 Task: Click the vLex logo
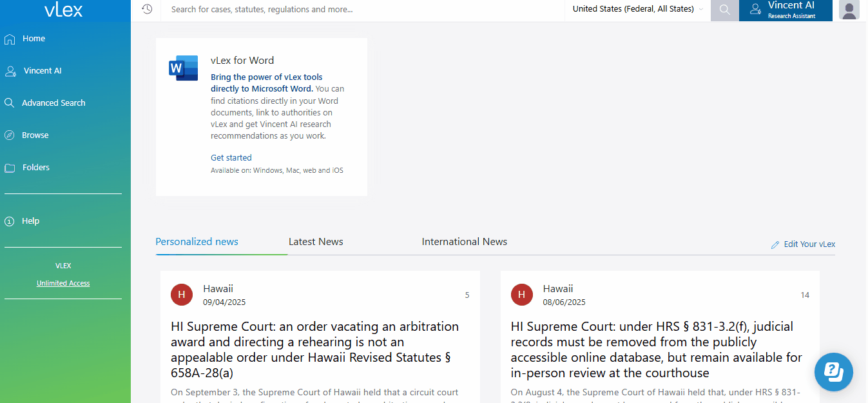(63, 10)
